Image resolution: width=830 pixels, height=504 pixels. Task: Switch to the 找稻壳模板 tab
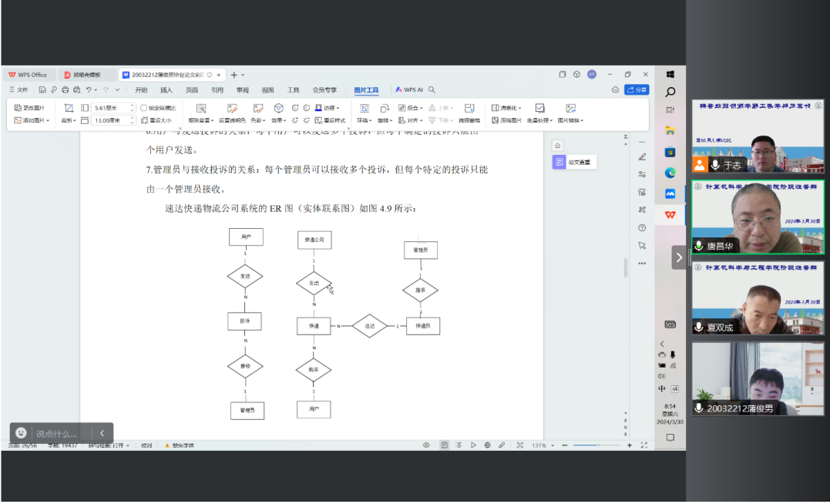[87, 75]
